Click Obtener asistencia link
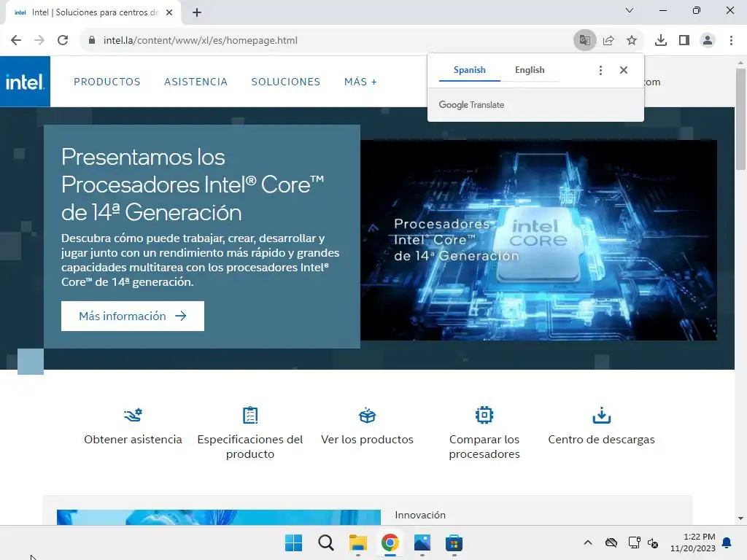 click(133, 439)
